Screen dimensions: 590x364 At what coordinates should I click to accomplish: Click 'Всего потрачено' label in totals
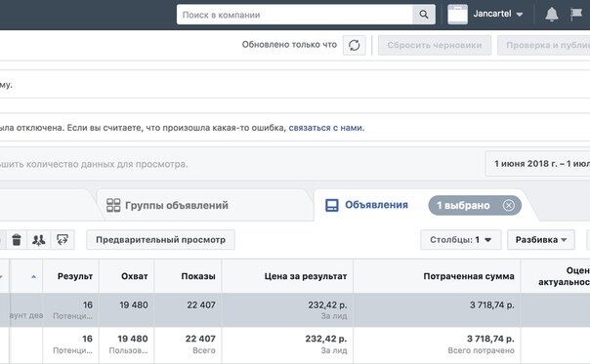tap(481, 350)
